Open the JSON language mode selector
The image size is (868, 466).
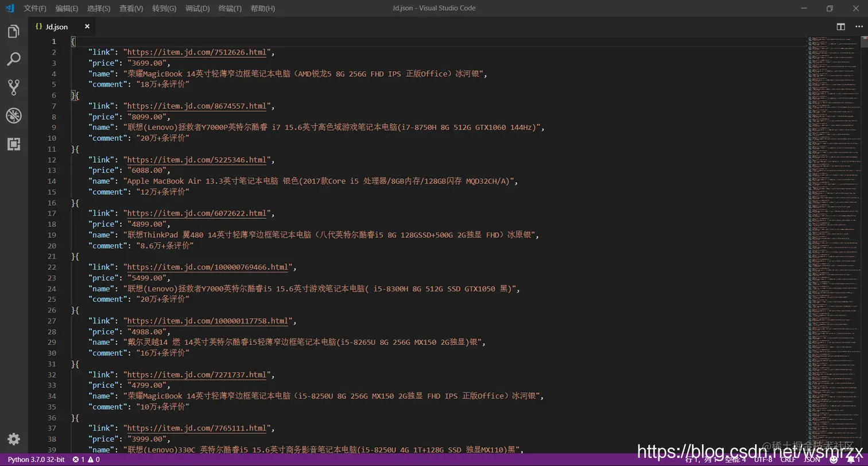click(812, 460)
